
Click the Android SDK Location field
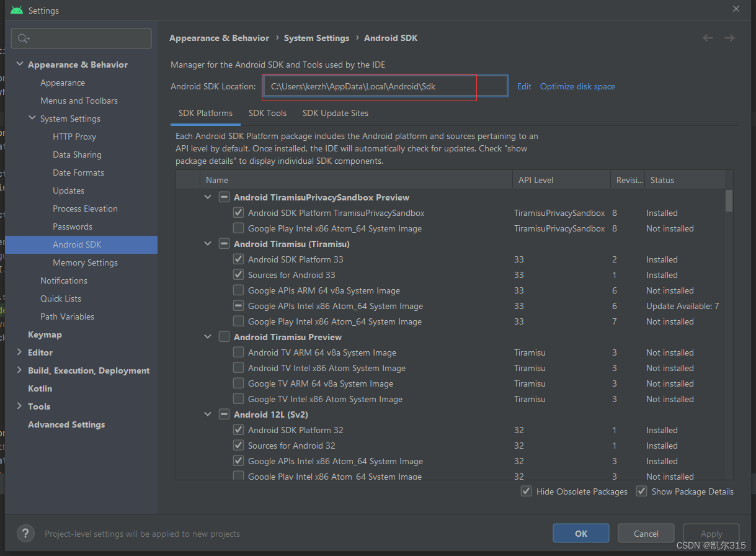386,86
